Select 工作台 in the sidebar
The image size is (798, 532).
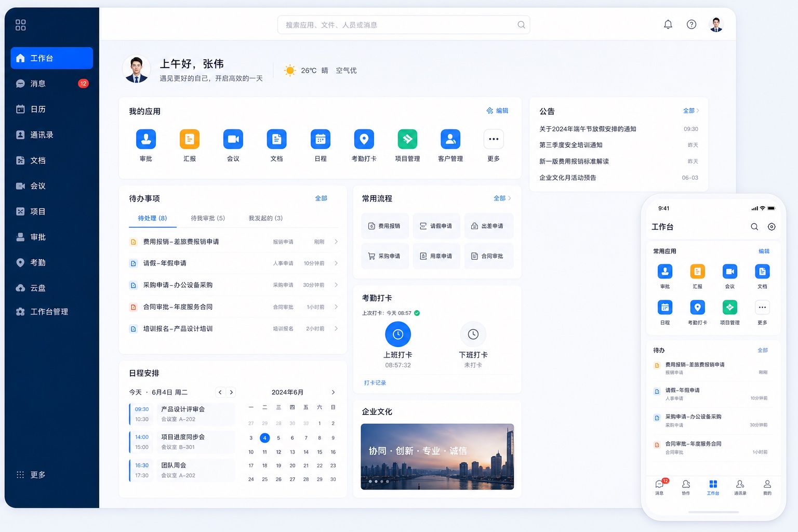coord(51,58)
